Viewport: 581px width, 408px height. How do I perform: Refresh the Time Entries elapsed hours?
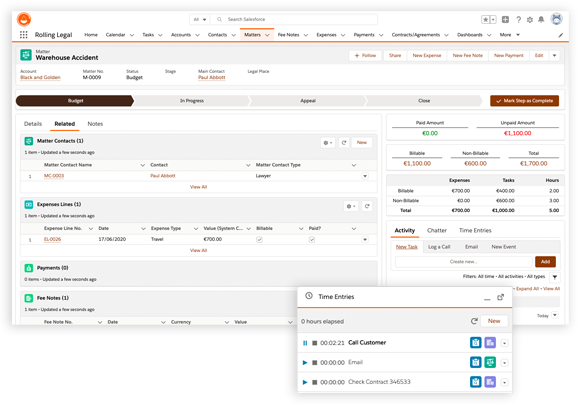pyautogui.click(x=474, y=321)
